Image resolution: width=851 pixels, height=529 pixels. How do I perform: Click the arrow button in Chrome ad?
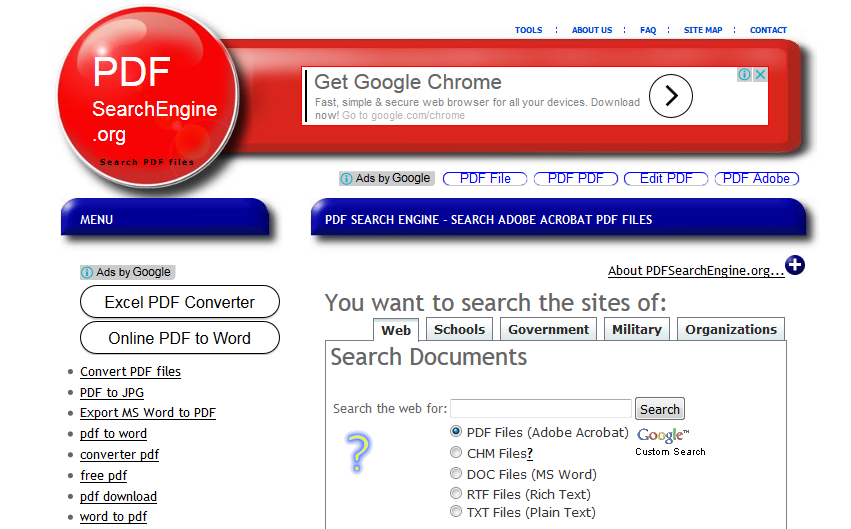671,96
